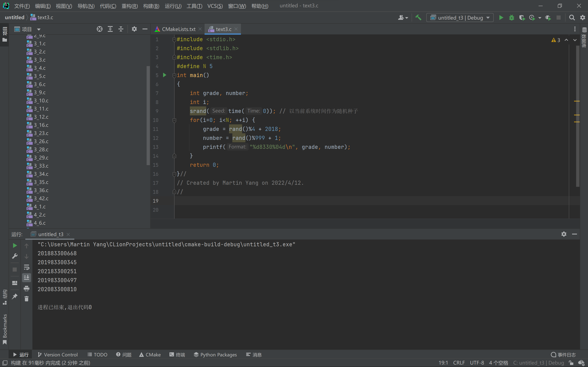
Task: Open the 项目 view dropdown
Action: [x=39, y=29]
